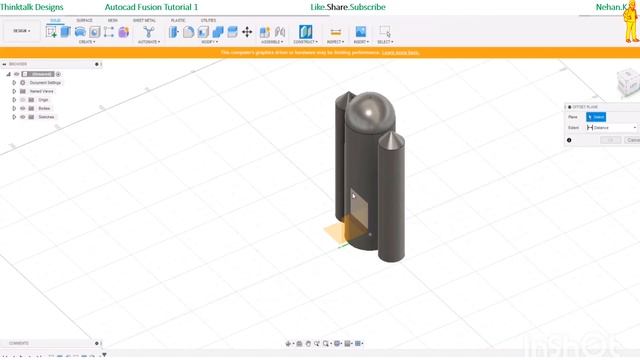Switch to the Mesh tab
Image resolution: width=640 pixels, height=360 pixels.
click(x=113, y=20)
